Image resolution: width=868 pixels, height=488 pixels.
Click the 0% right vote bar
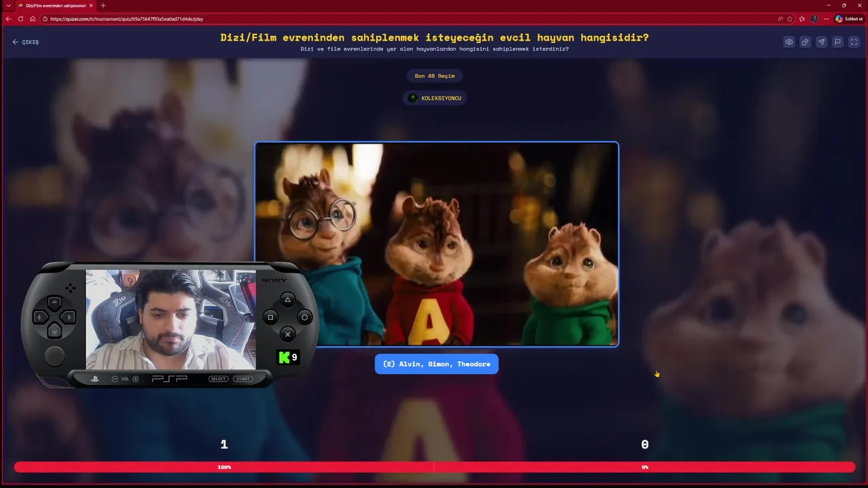[x=645, y=467]
